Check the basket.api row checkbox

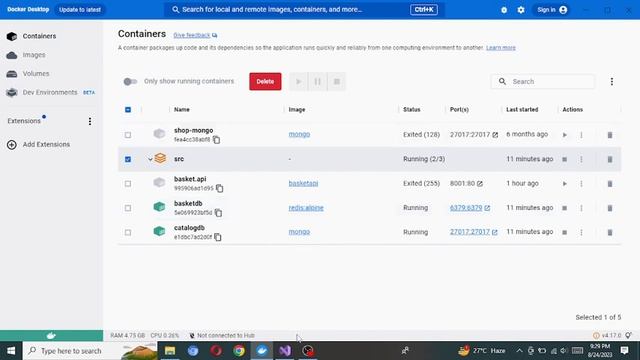point(128,184)
